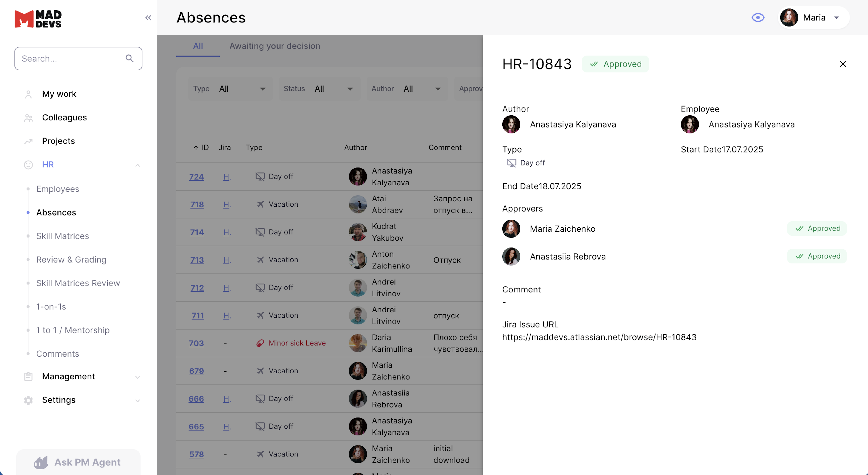The height and width of the screenshot is (475, 868).
Task: Click Approved badge for Anastasiia Rebrova
Action: [817, 256]
